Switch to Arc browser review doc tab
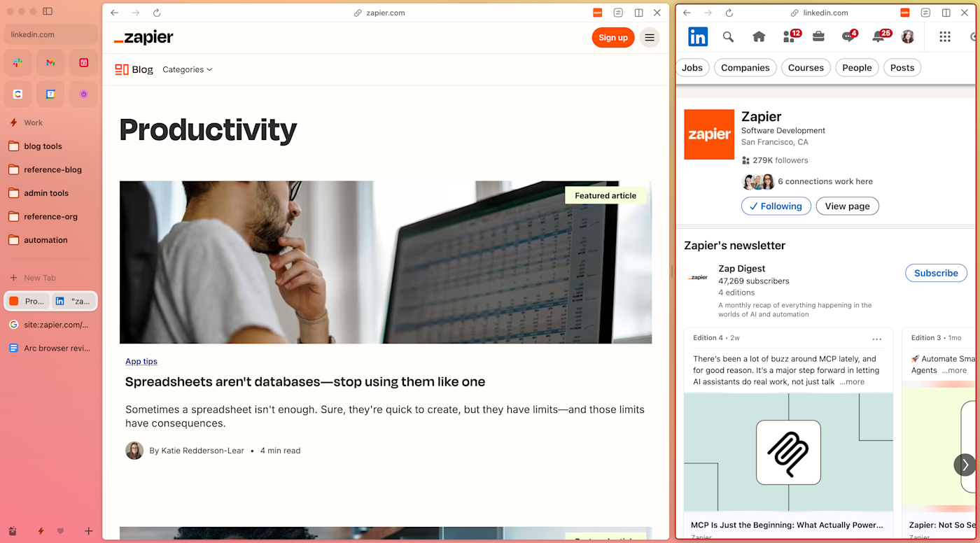 (x=50, y=348)
